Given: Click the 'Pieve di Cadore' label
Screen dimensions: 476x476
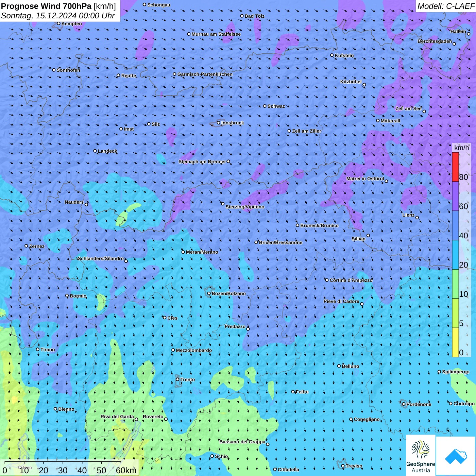Looking at the screenshot, I should (x=341, y=301).
